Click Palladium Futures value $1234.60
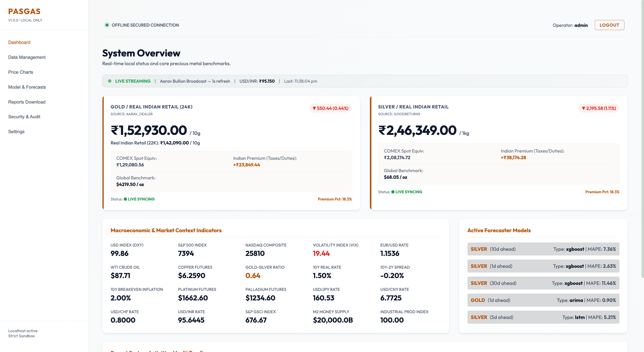The height and width of the screenshot is (352, 644). [x=260, y=298]
